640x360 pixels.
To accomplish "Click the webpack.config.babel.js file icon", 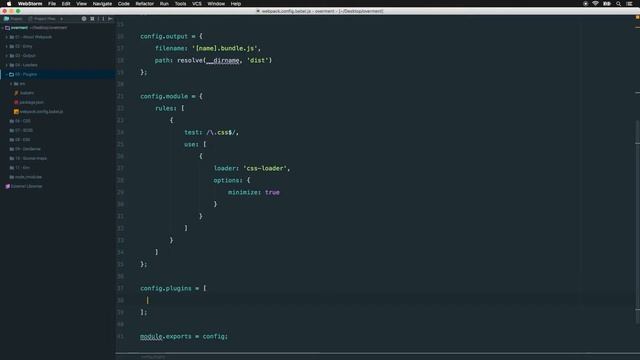I will (x=16, y=111).
